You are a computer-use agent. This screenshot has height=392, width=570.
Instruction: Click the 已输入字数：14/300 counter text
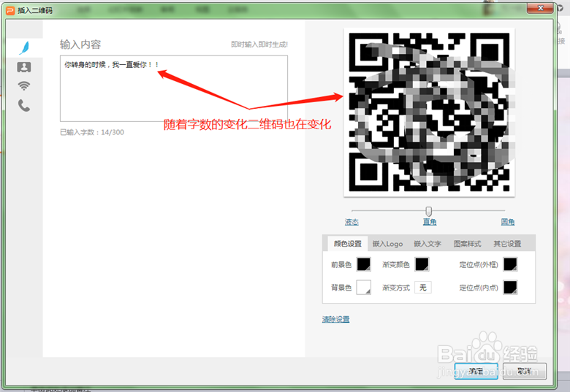[x=92, y=132]
